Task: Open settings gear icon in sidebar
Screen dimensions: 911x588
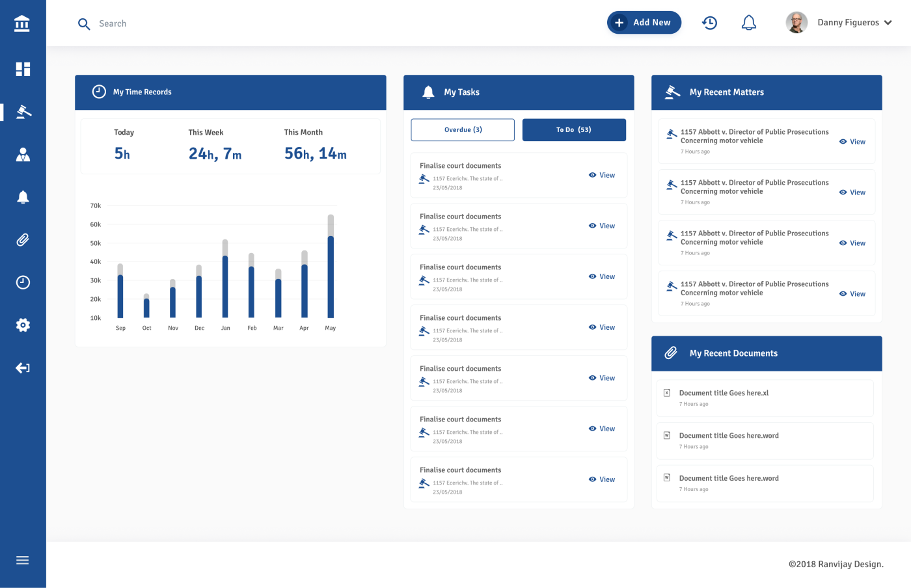Action: point(23,325)
